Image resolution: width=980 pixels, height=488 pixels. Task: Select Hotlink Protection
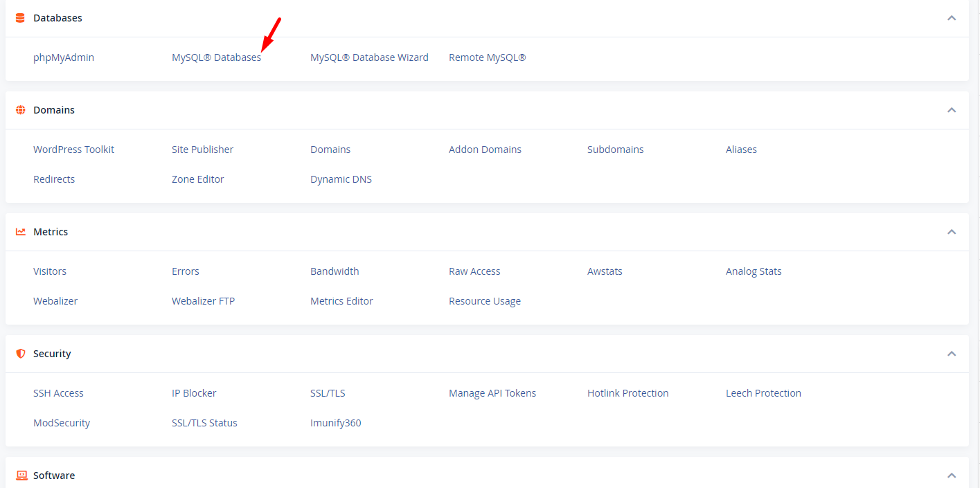coord(627,393)
